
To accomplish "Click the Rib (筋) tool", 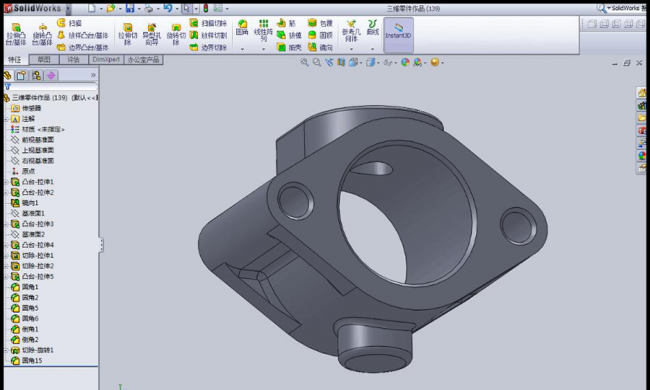I will [x=286, y=23].
